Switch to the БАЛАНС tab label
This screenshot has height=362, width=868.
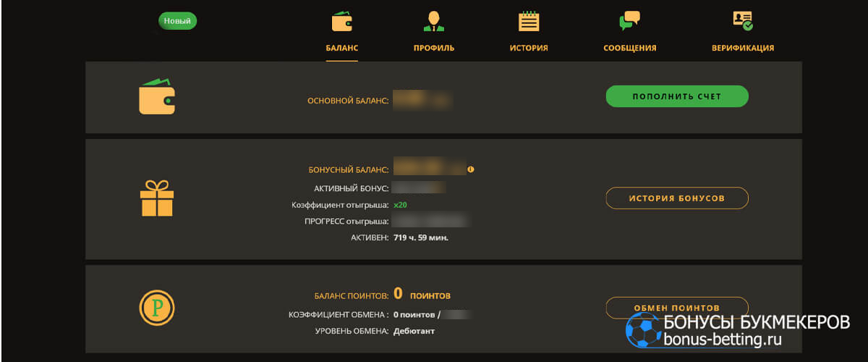click(342, 48)
